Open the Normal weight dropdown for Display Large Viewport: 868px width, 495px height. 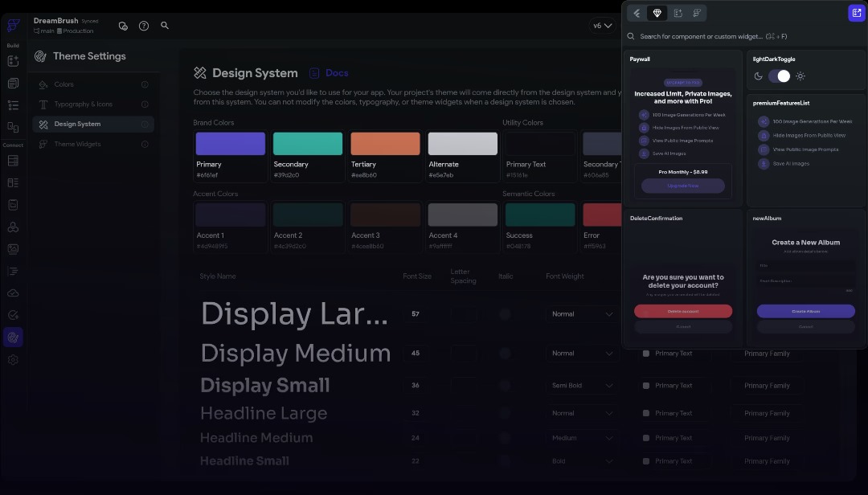(x=582, y=313)
